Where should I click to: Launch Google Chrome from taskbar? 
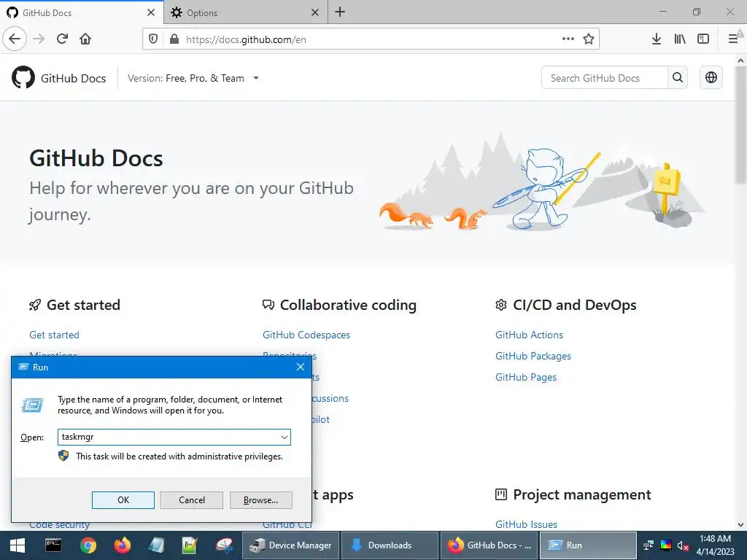[88, 545]
